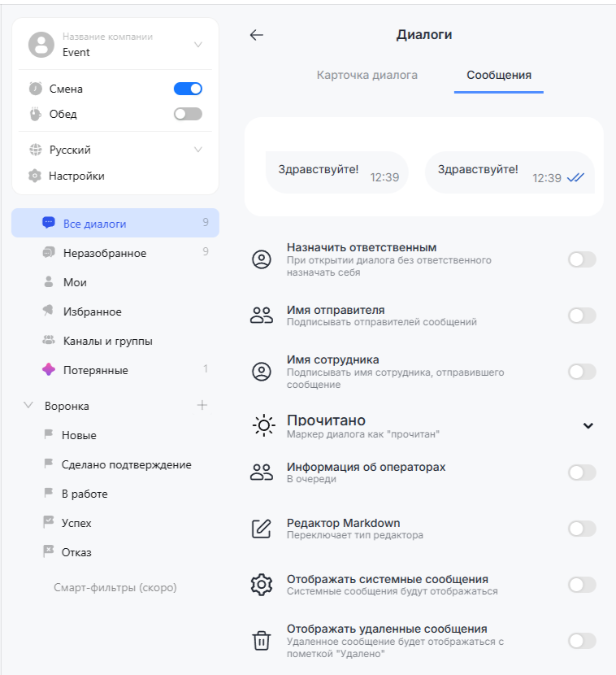
Task: Click the Настройки gear icon
Action: [35, 176]
